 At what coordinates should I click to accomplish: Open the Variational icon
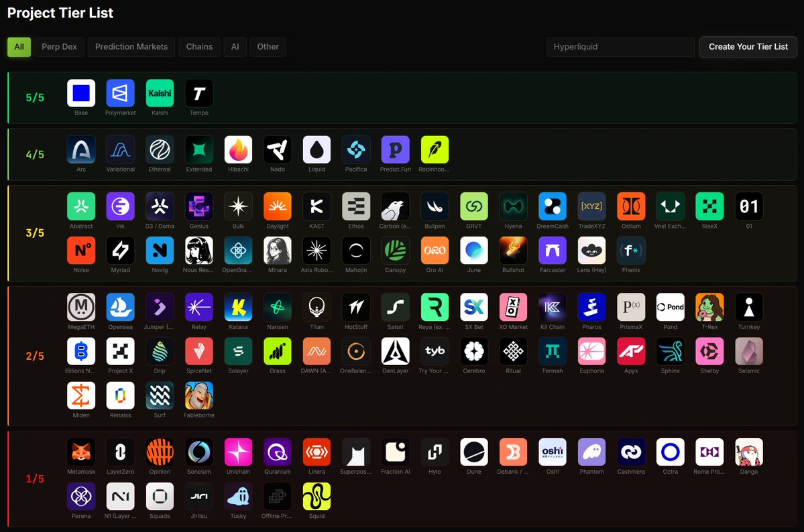pos(121,149)
